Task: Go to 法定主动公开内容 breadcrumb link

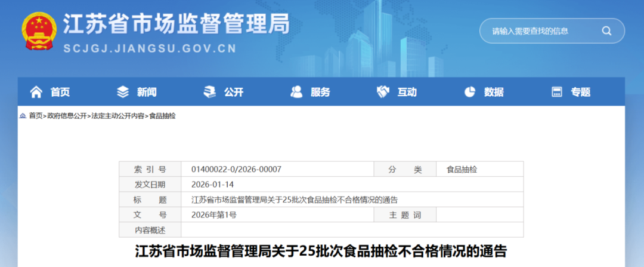Action: [118, 116]
